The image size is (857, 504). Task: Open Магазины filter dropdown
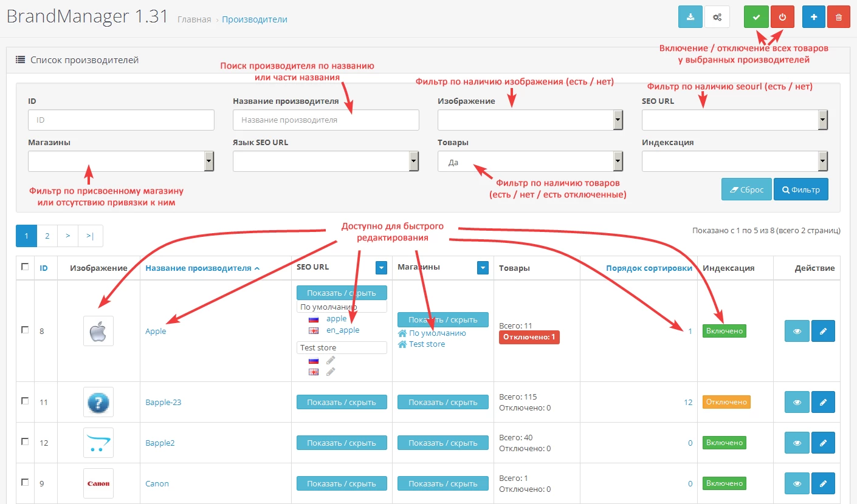click(121, 162)
